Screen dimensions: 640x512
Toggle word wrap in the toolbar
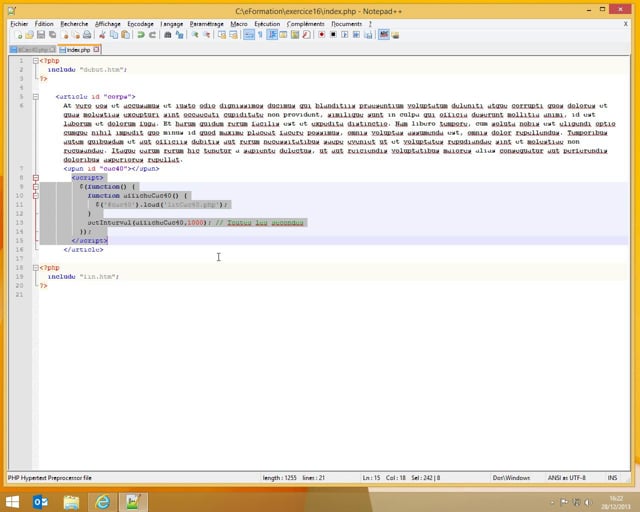(x=249, y=35)
